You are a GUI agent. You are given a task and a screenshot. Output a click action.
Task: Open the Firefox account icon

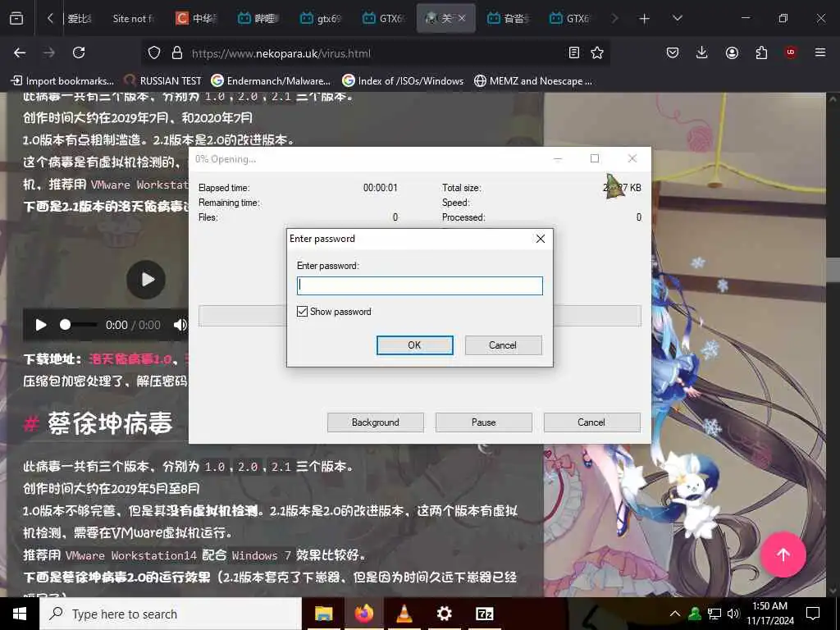point(732,52)
